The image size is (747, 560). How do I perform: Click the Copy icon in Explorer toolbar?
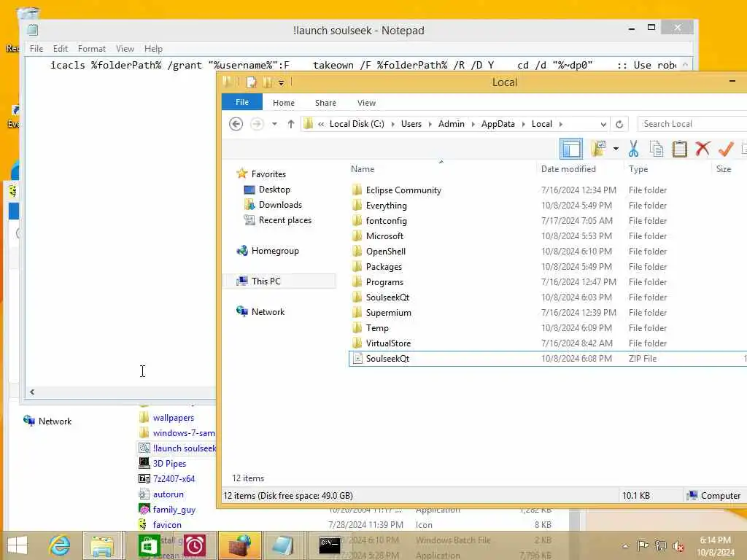[657, 149]
